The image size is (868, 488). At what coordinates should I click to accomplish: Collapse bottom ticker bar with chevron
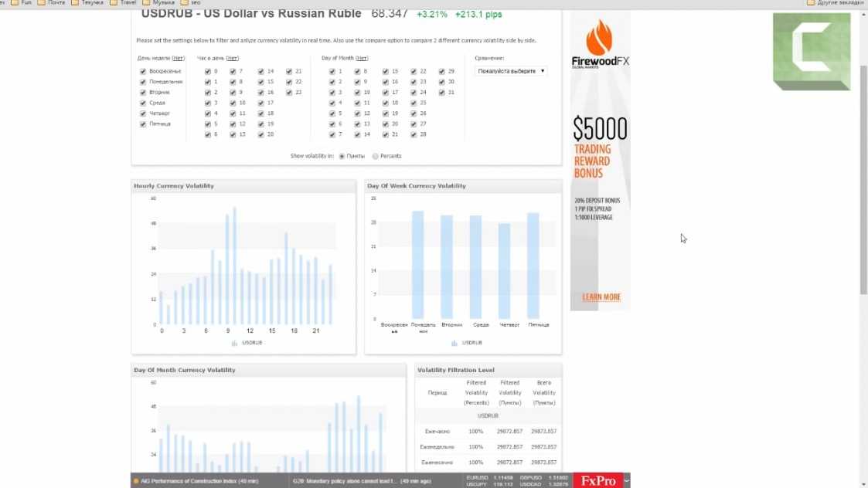point(627,481)
